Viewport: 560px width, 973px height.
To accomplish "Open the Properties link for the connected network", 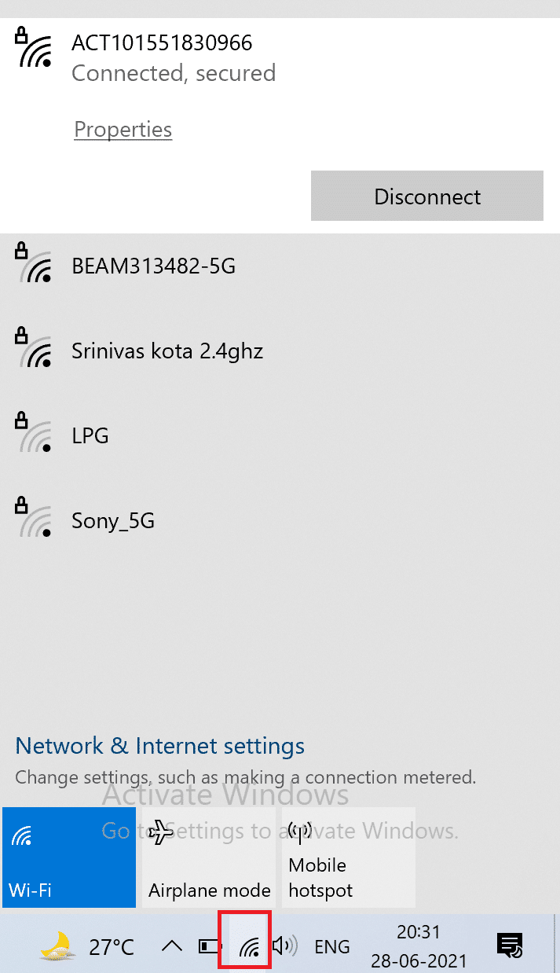I will pyautogui.click(x=123, y=129).
